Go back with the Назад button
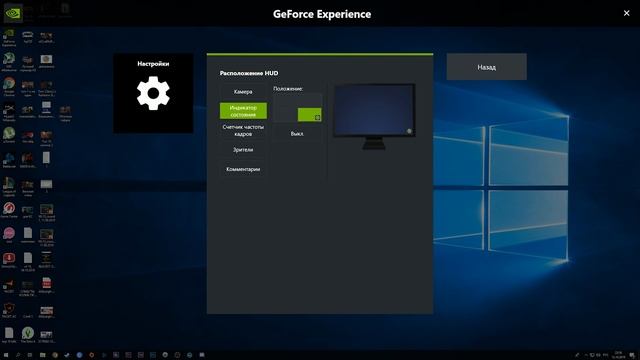This screenshot has width=640, height=360. [x=487, y=67]
